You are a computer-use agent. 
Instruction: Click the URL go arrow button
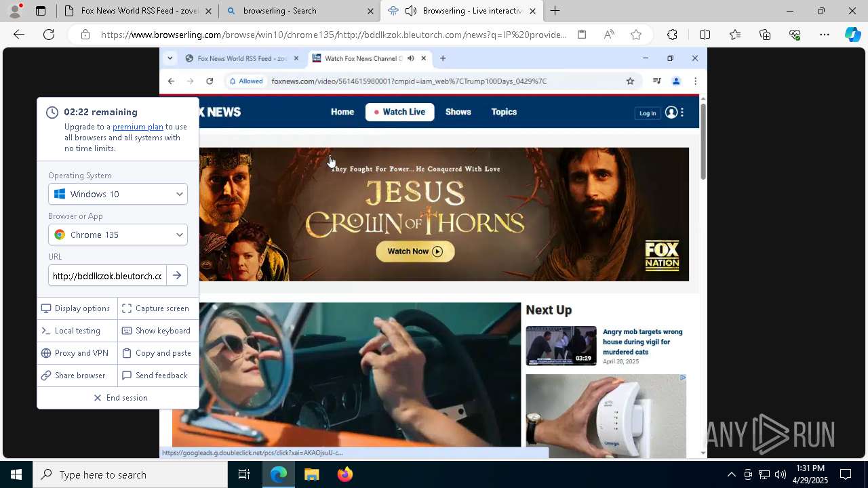(x=177, y=276)
